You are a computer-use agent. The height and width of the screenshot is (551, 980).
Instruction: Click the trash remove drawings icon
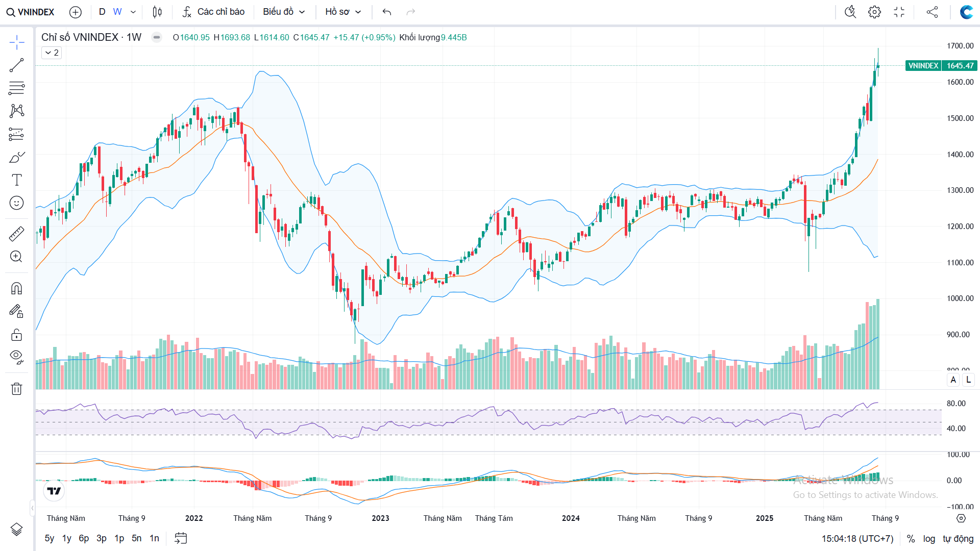(16, 389)
